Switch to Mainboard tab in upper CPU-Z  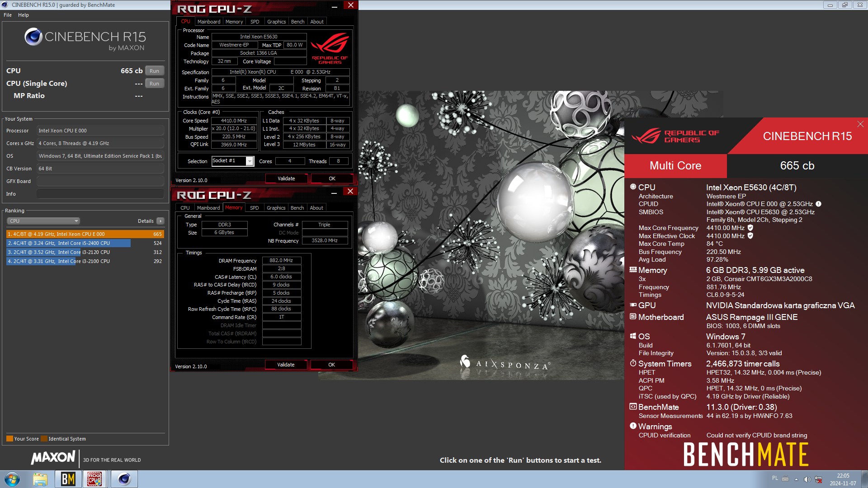(x=209, y=22)
